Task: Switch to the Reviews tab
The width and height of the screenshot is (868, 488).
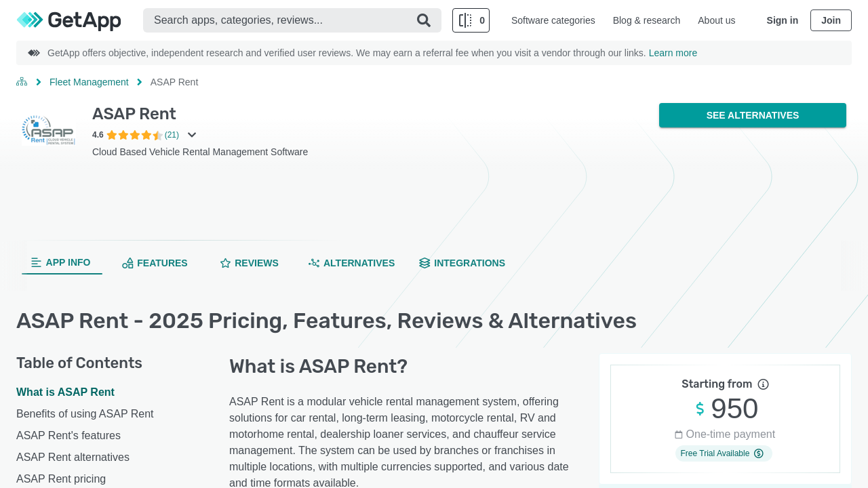Action: 249,263
